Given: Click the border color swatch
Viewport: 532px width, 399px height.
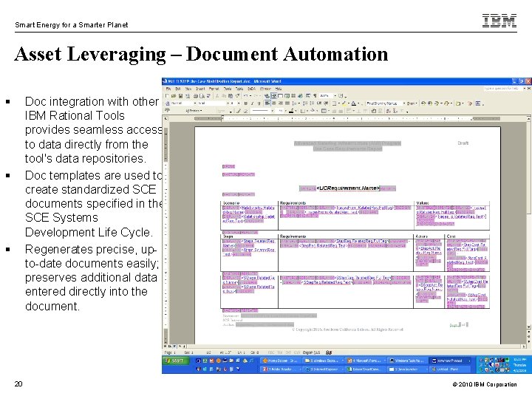Looking at the screenshot, I should click(291, 111).
